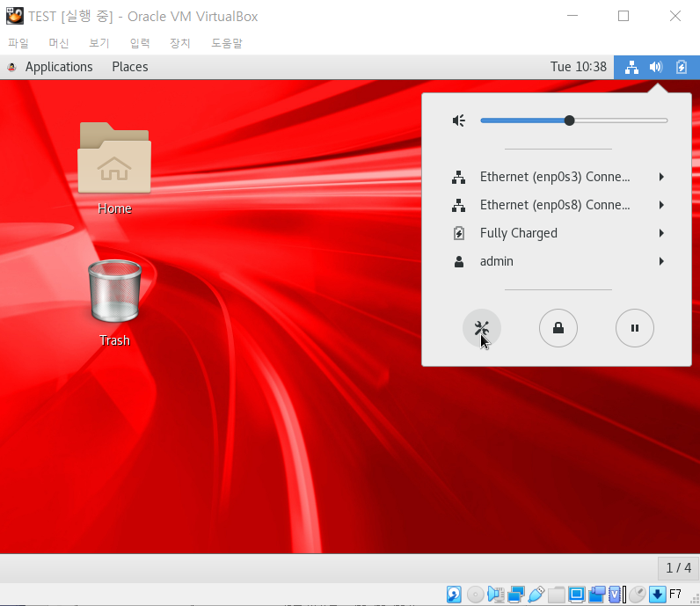Click the Fully Charged label
This screenshot has height=606, width=700.
519,233
